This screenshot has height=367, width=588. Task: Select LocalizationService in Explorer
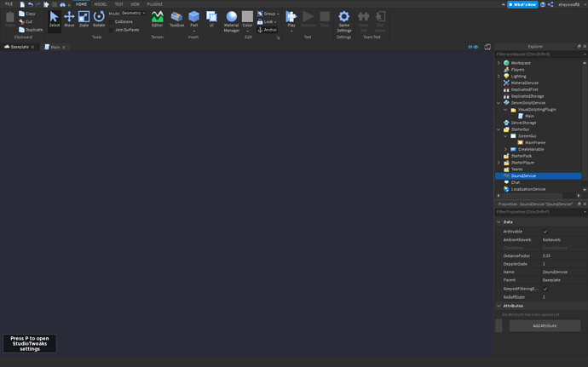click(528, 189)
